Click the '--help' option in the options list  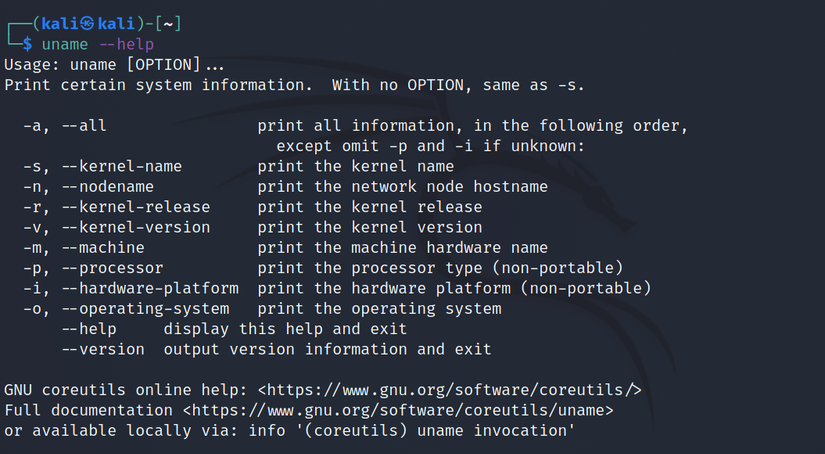(x=89, y=329)
